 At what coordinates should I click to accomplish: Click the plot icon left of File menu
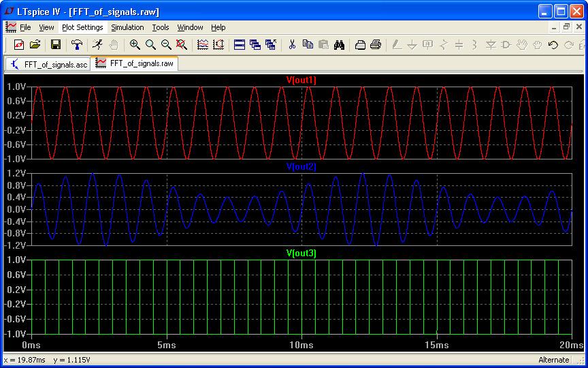[10, 27]
